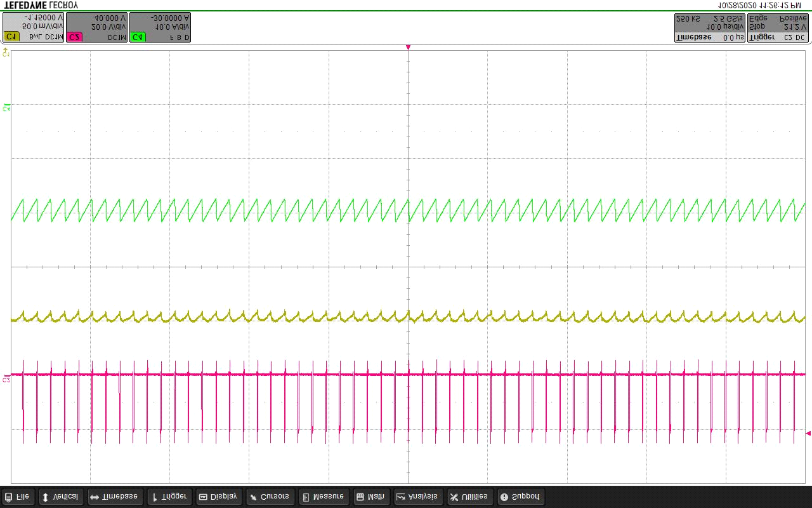Screen dimensions: 812x508
Task: Open the Utilities menu
Action: pyautogui.click(x=469, y=497)
